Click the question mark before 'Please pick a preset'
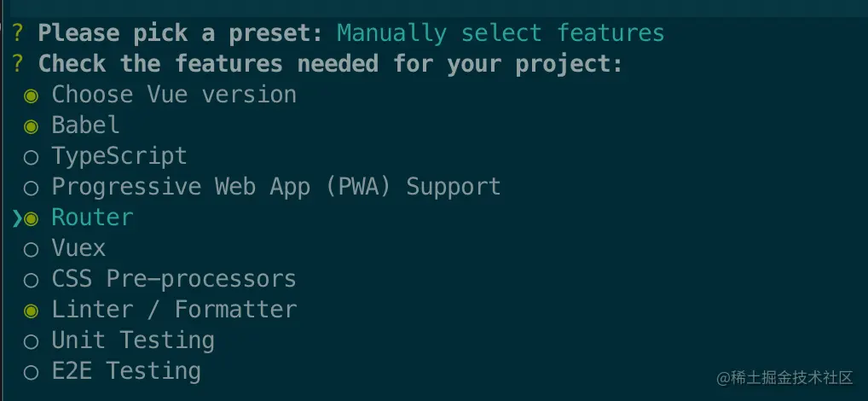Image resolution: width=868 pixels, height=401 pixels. pos(18,33)
